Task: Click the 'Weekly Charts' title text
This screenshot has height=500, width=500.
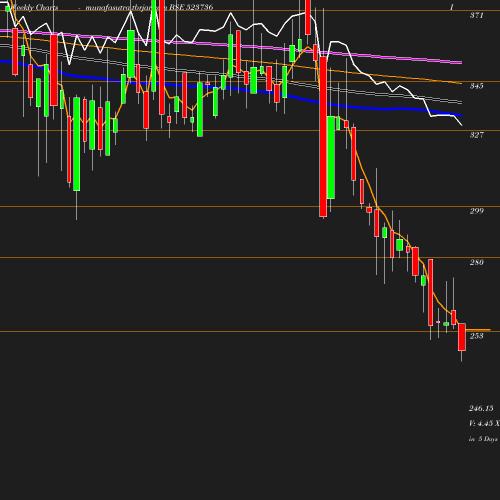Action: (34, 7)
